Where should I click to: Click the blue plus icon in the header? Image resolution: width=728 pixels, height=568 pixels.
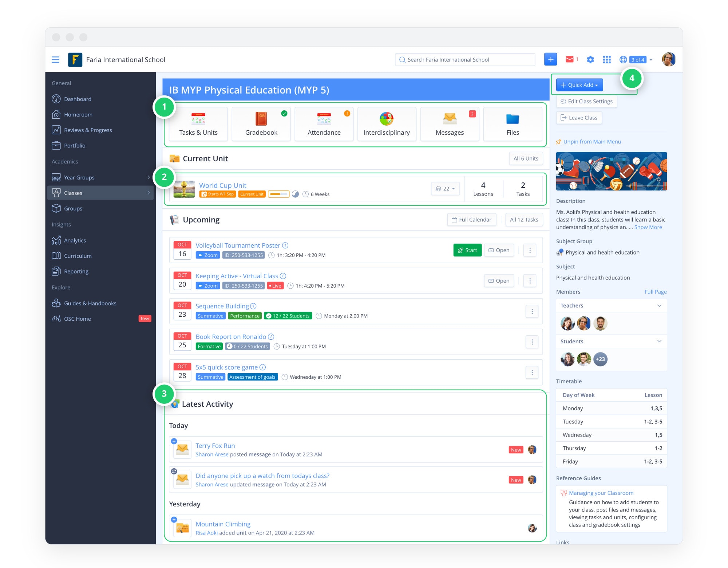[550, 59]
